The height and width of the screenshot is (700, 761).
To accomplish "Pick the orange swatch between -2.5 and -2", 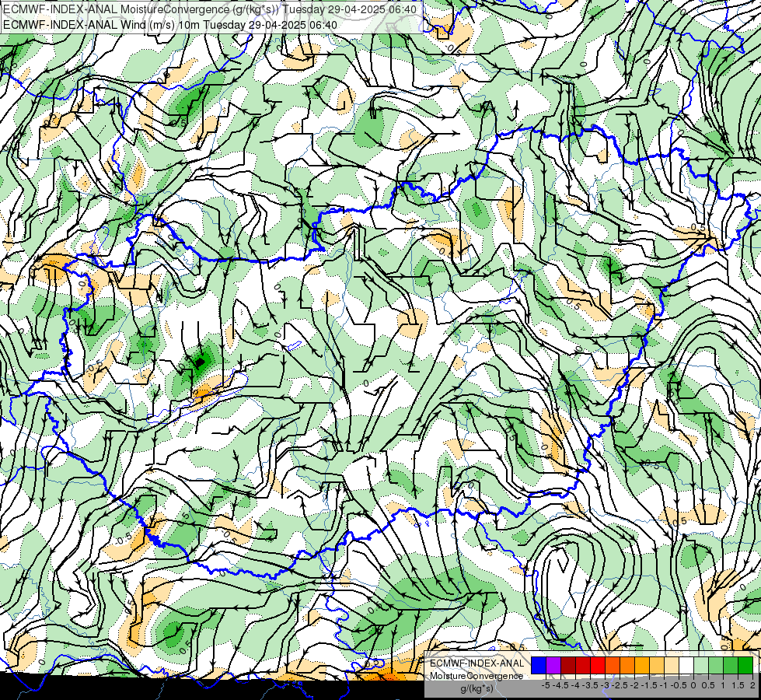I will pos(627,665).
